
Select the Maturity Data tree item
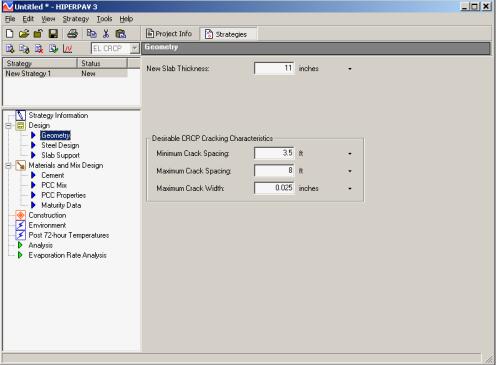click(61, 205)
